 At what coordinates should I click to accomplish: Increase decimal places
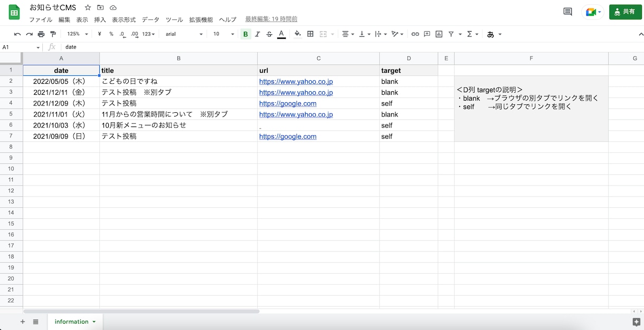coord(135,34)
